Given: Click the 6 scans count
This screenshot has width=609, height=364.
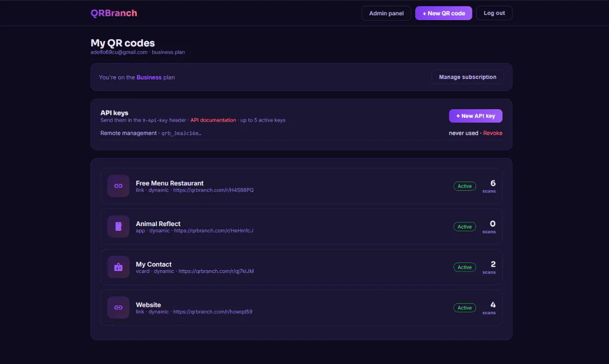Looking at the screenshot, I should (x=489, y=186).
